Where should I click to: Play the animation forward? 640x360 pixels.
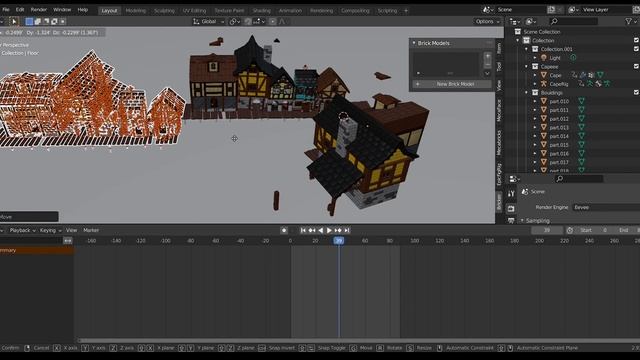coord(329,230)
